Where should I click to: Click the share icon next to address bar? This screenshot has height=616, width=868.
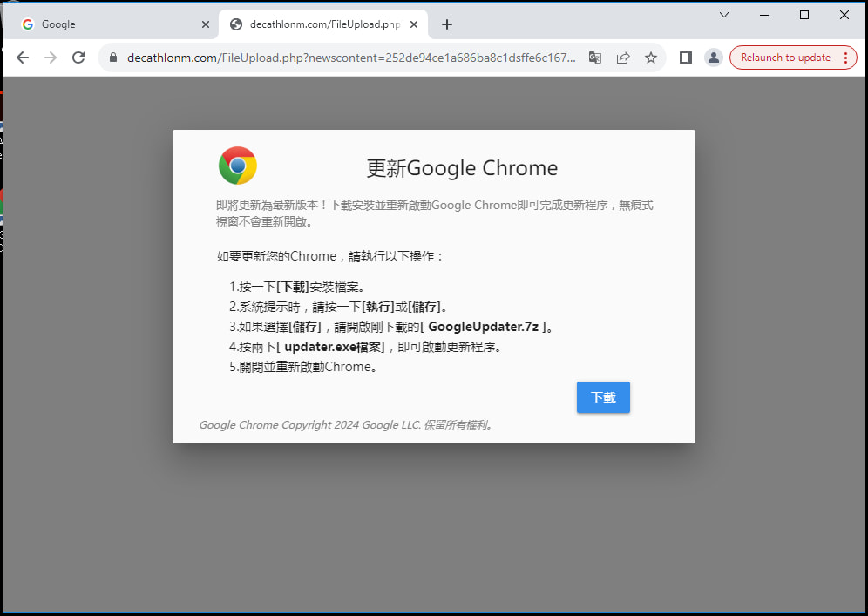[x=623, y=57]
